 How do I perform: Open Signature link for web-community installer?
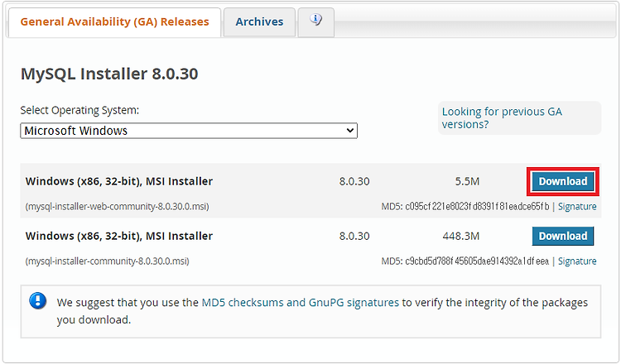(577, 207)
